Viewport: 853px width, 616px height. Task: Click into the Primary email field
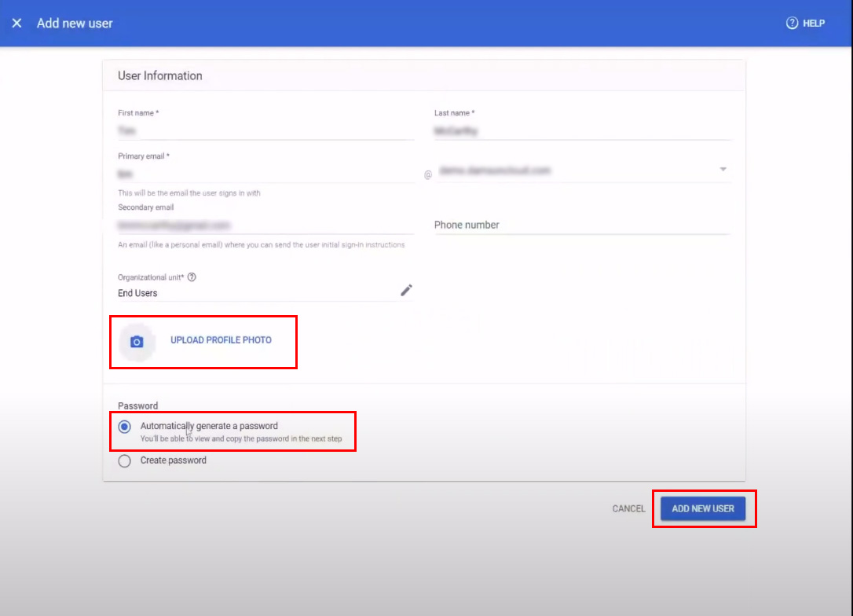coord(265,172)
